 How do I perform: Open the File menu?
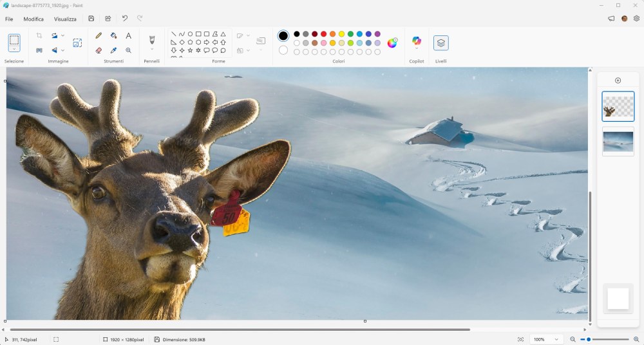pos(9,19)
